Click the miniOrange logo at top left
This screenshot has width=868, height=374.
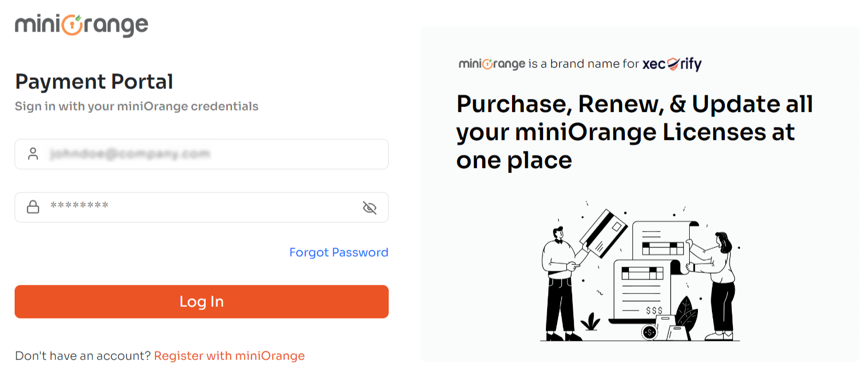[x=81, y=26]
